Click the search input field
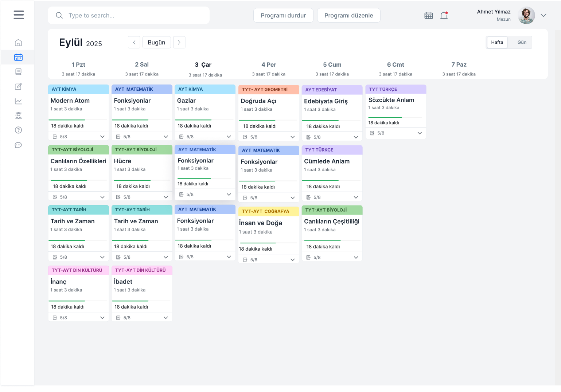 click(x=135, y=15)
